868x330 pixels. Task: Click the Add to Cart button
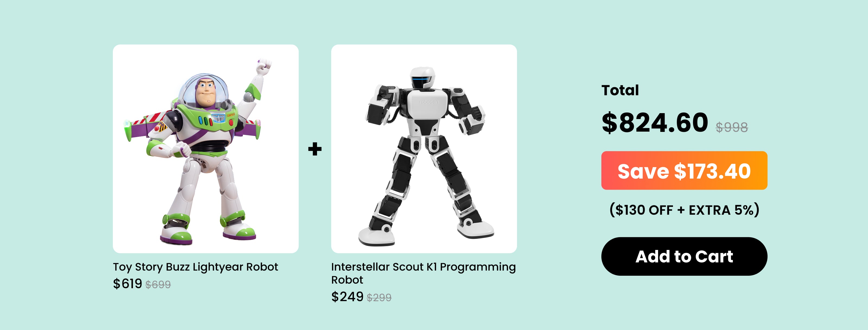click(x=684, y=256)
